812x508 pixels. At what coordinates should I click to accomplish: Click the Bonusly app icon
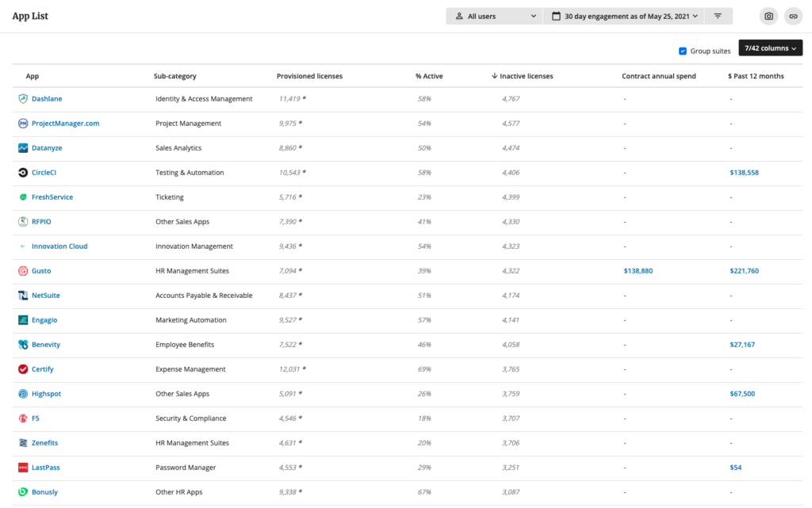[x=23, y=492]
